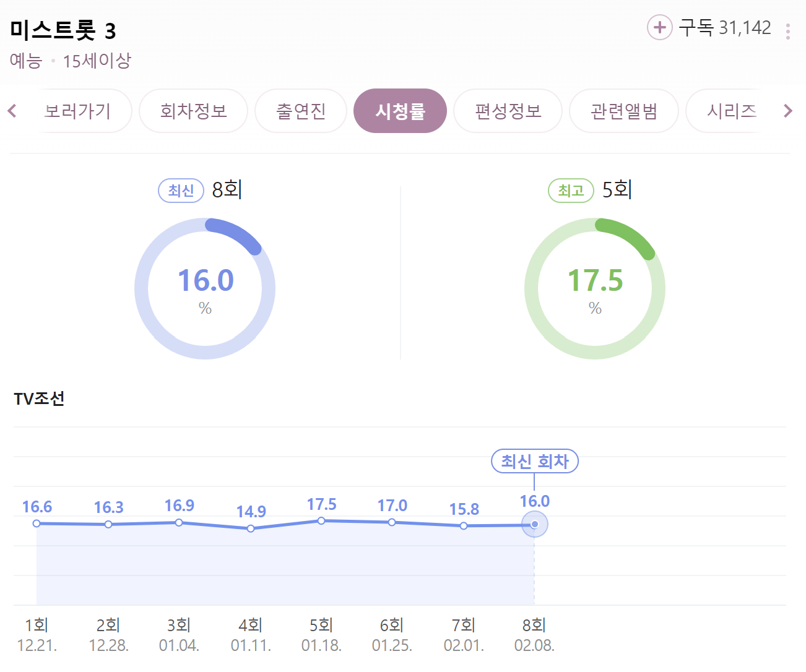Click the 4회 01.11. episode label
Screen dimensions: 806x672
(x=250, y=634)
